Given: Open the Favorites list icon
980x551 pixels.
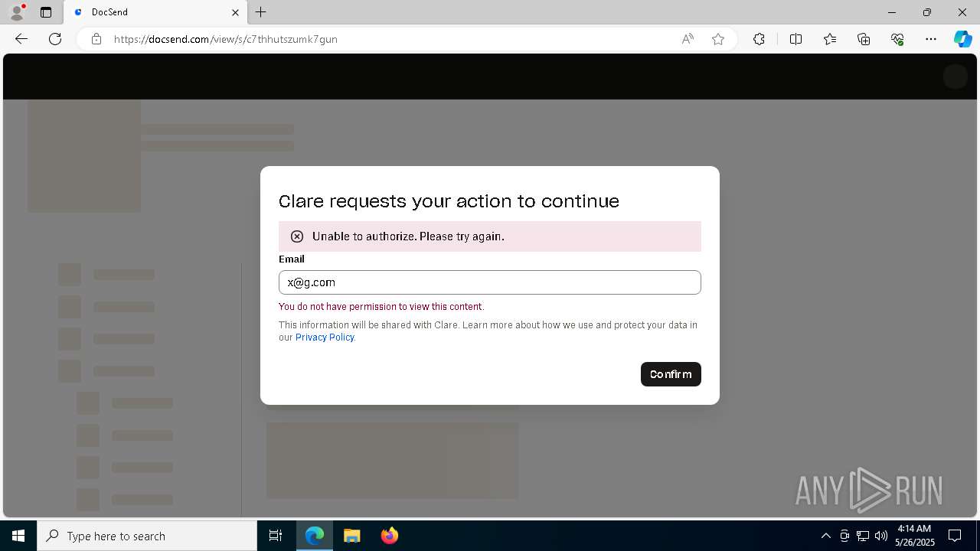Looking at the screenshot, I should point(830,39).
